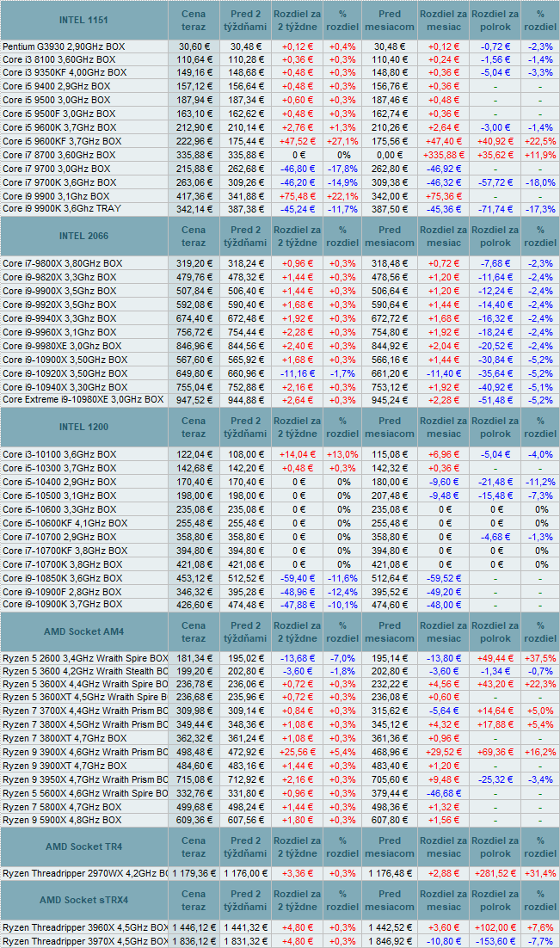Image resolution: width=560 pixels, height=948 pixels.
Task: Click Core i7-10700 2,9GHz BOX
Action: tap(59, 538)
